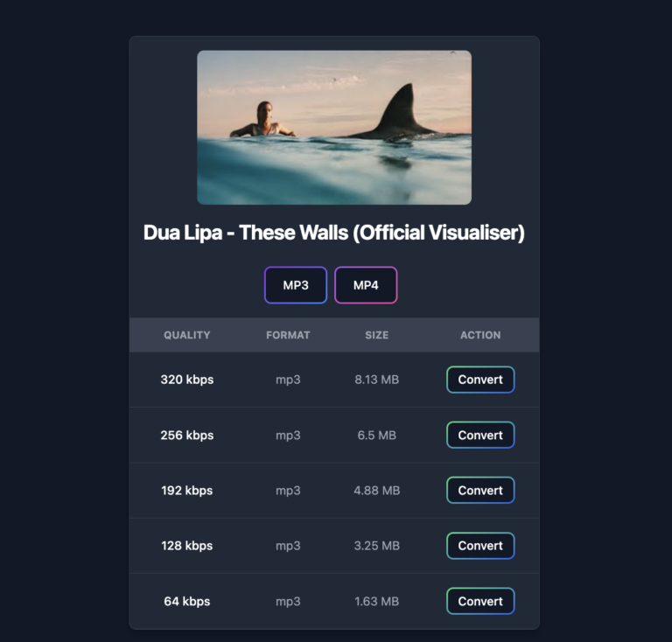
Task: Start conversion of 128 kbps mp3
Action: [x=480, y=546]
